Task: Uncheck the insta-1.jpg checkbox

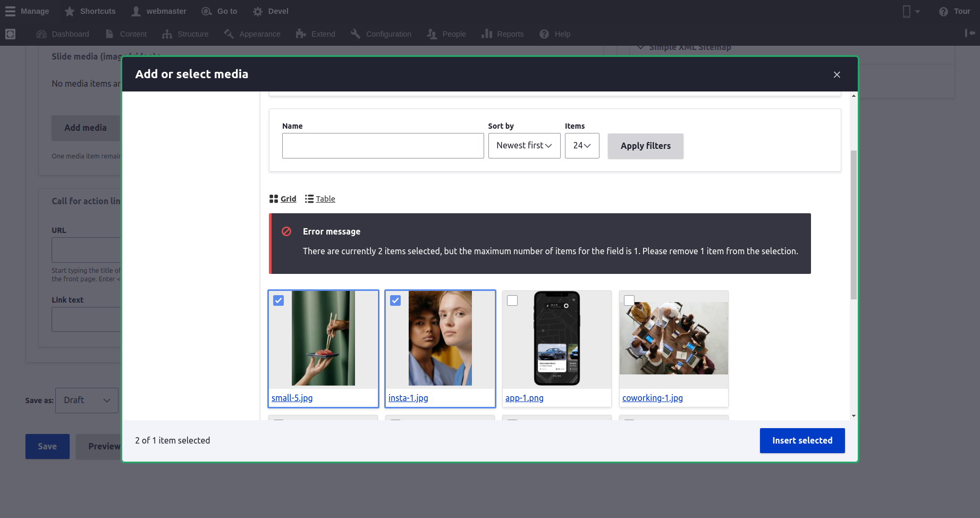Action: coord(395,300)
